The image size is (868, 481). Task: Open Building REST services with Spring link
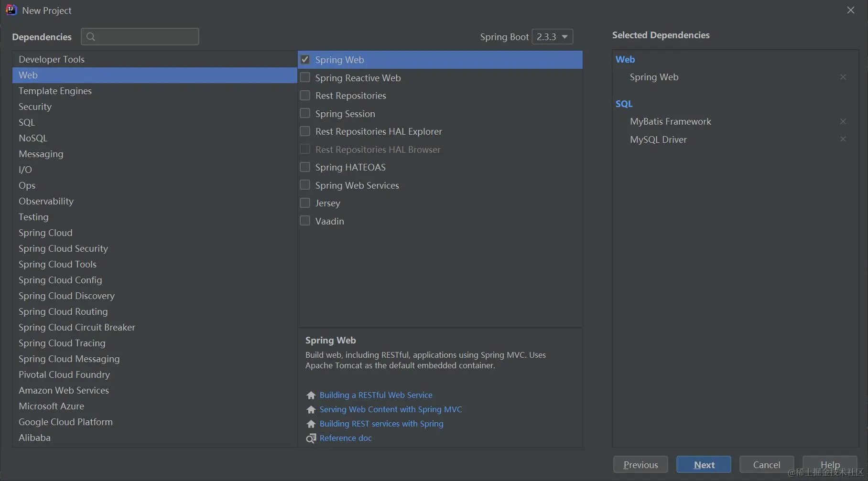coord(381,424)
